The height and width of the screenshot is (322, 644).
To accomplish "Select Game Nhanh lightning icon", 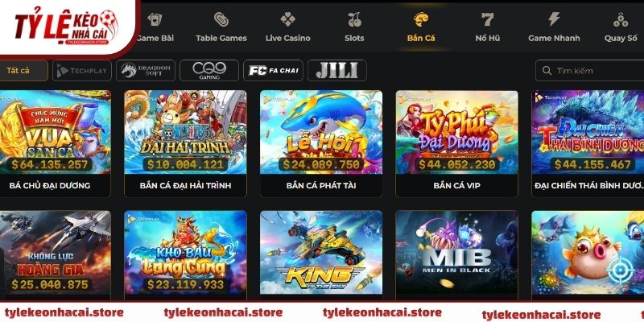I will [554, 19].
